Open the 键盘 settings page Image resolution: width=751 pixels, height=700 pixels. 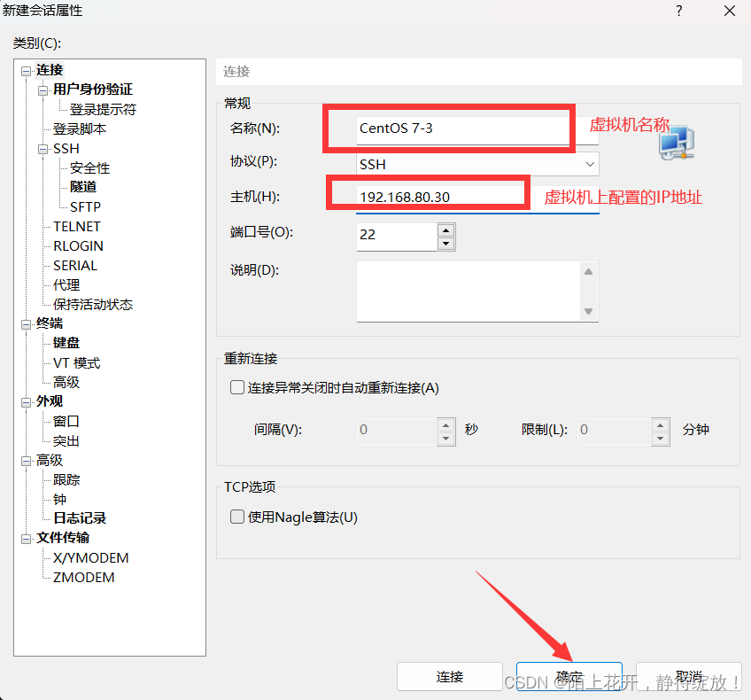(x=66, y=343)
